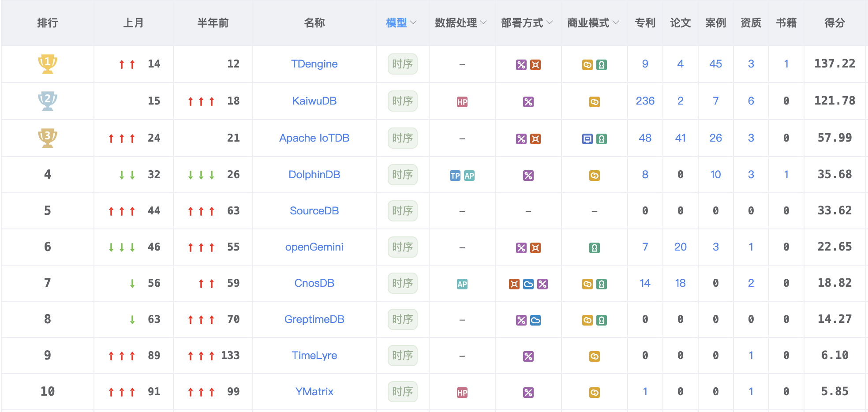Click the green business-model icon in GreptimeDB row
Viewport: 868px width, 412px height.
[x=602, y=320]
